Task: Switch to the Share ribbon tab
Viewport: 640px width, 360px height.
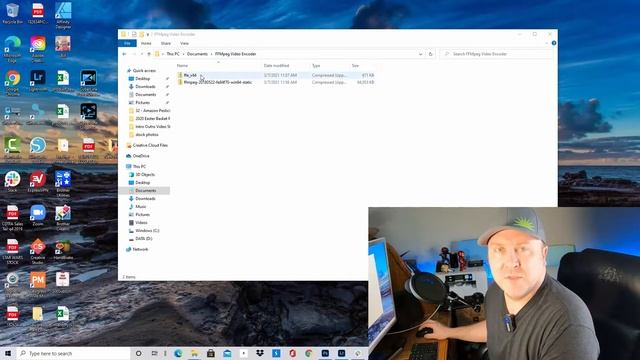Action: point(166,43)
